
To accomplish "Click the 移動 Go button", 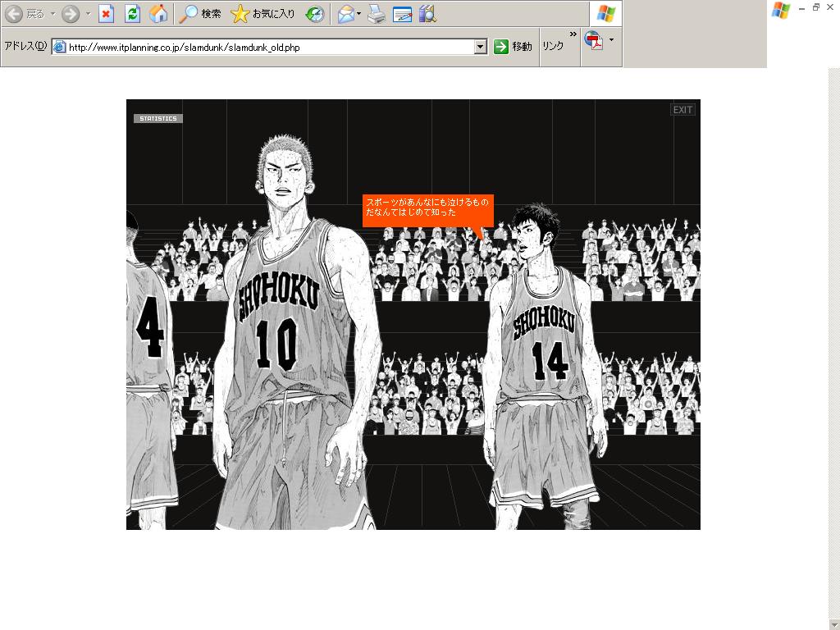I will tap(513, 47).
